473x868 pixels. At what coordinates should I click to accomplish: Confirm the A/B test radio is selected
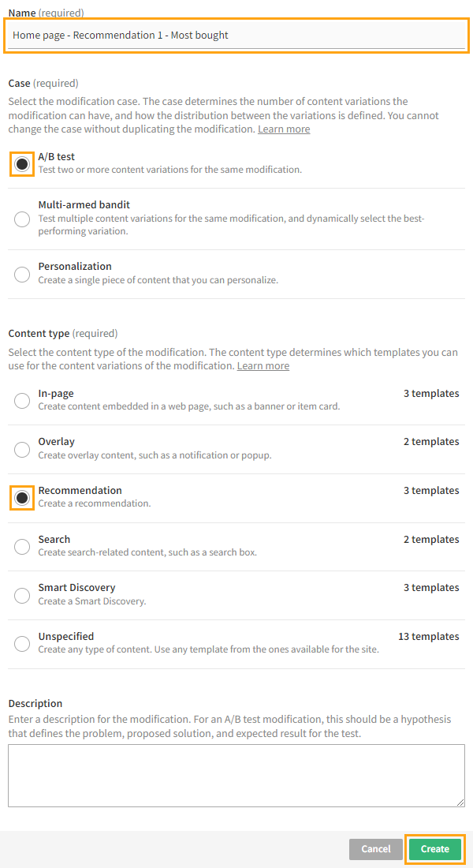pos(21,164)
